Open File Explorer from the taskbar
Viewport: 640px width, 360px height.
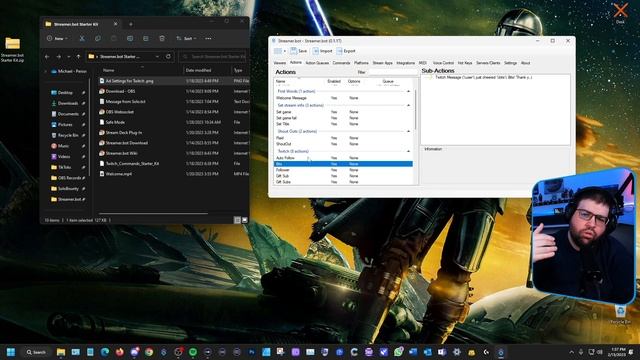pyautogui.click(x=61, y=352)
